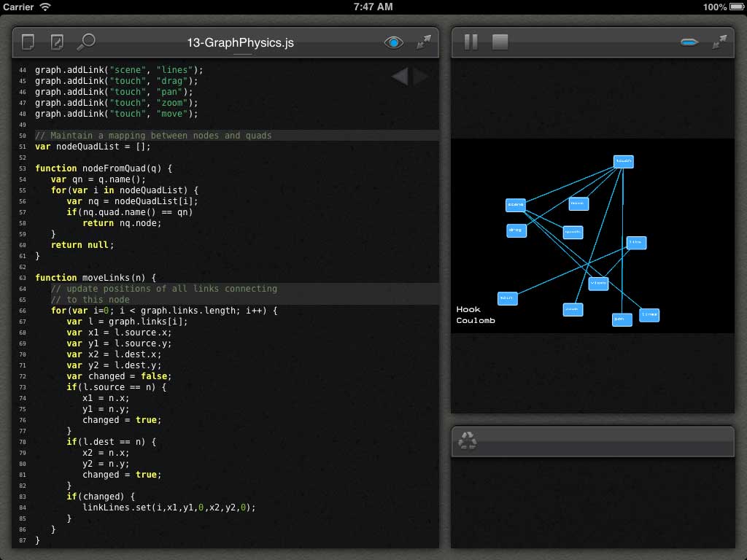Expand the preview panel to fullscreen
The image size is (747, 560).
[x=719, y=42]
